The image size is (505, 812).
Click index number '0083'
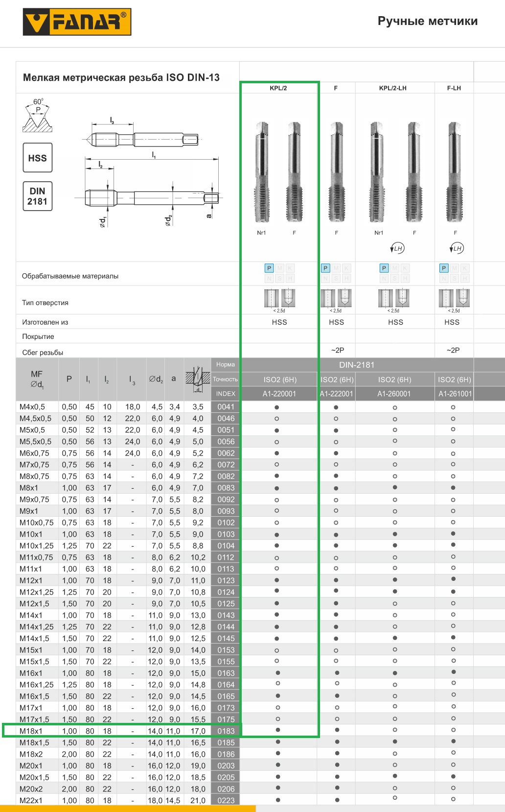(x=226, y=488)
